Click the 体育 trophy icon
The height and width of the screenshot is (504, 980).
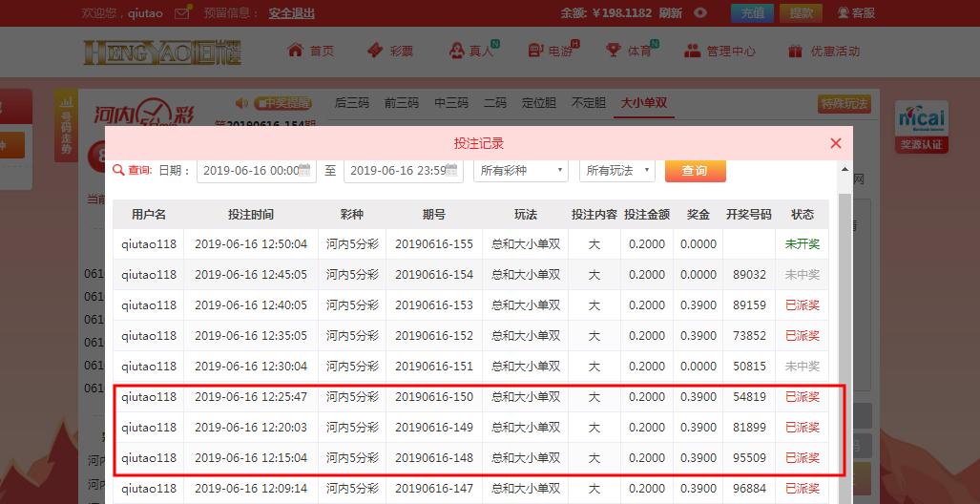[x=611, y=51]
